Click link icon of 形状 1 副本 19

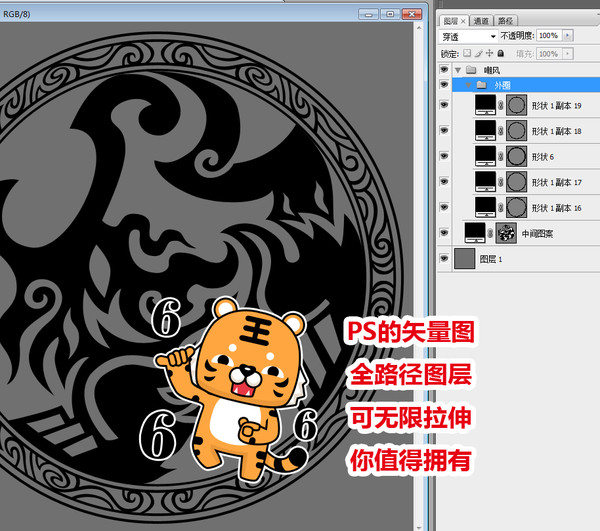(501, 106)
